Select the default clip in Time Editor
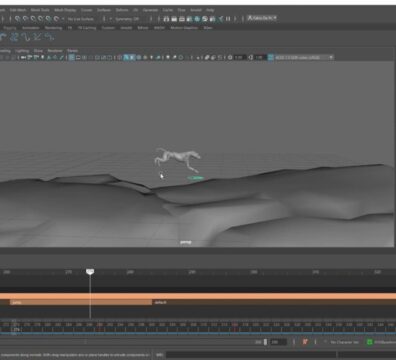 [x=274, y=302]
